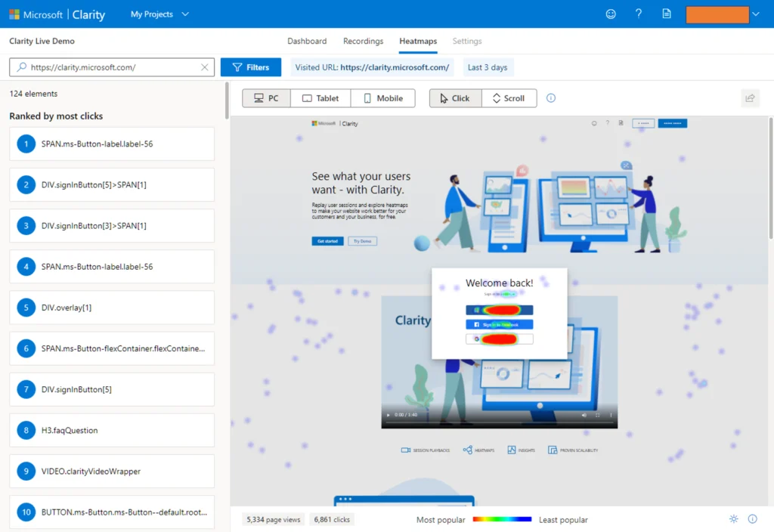The height and width of the screenshot is (532, 774).
Task: Open the Last 3 days date range
Action: [488, 67]
